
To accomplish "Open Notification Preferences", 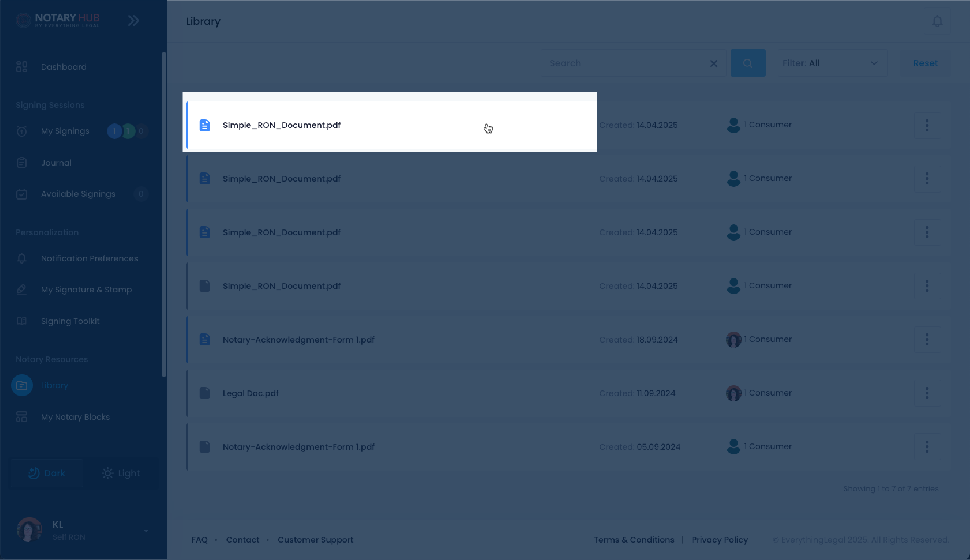I will (89, 258).
